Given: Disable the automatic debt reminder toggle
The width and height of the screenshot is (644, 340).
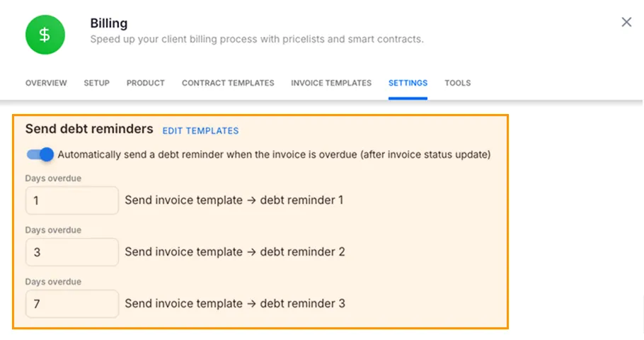Looking at the screenshot, I should click(x=40, y=154).
